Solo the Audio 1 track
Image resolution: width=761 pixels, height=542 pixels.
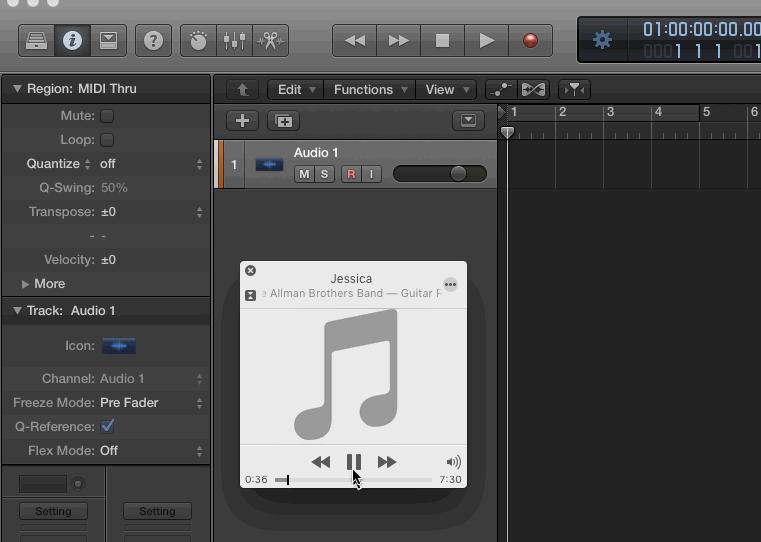[x=324, y=174]
